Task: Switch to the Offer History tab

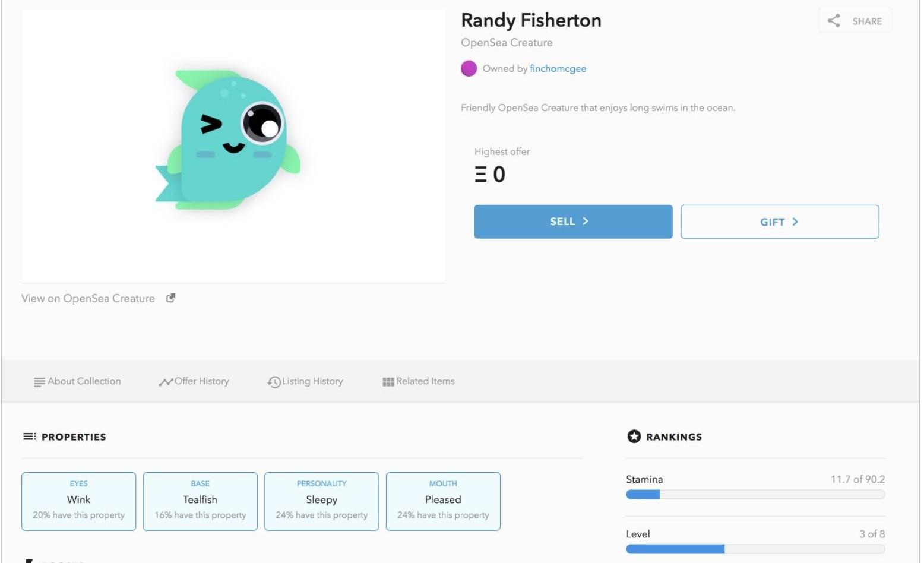Action: click(201, 381)
